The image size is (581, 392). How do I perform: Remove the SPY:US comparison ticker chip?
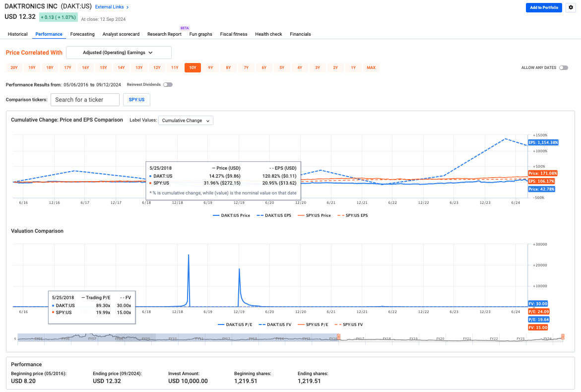pos(137,100)
